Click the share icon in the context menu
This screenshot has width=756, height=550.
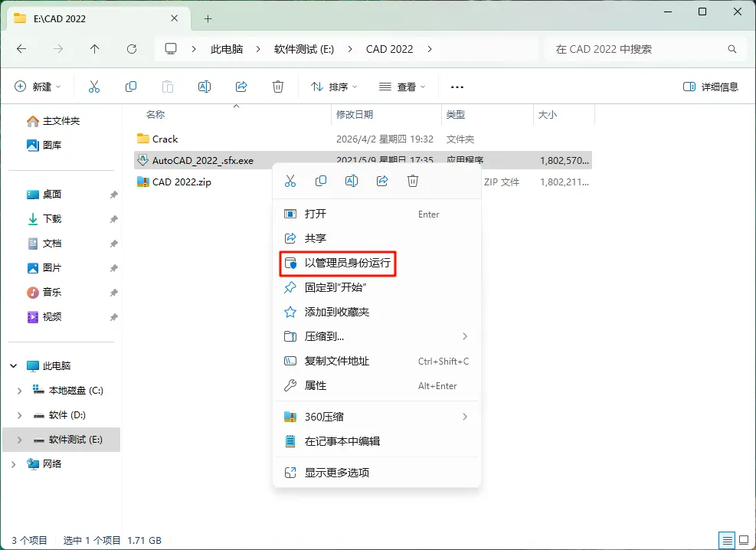coord(382,181)
